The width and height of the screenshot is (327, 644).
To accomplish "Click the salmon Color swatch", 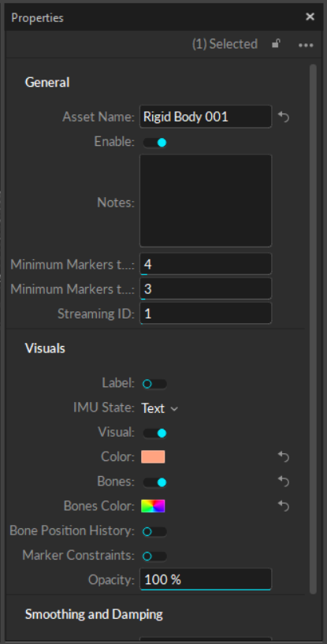I will (x=153, y=456).
